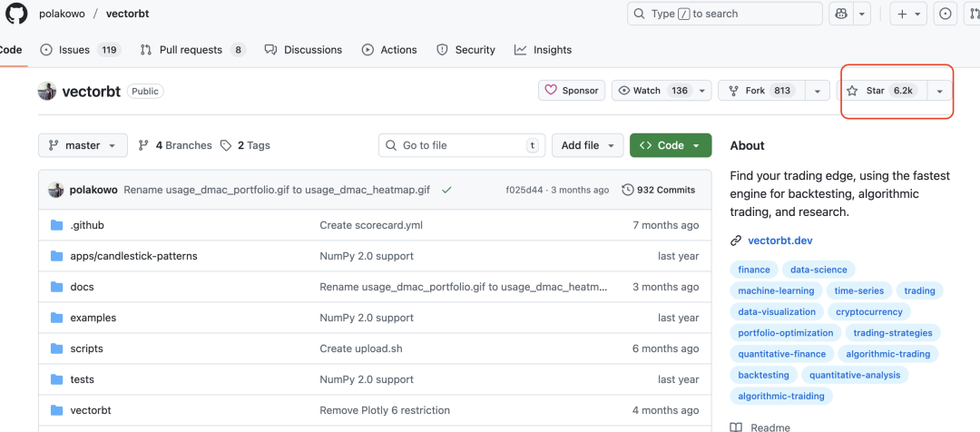
Task: View 2 Tags link
Action: 245,145
